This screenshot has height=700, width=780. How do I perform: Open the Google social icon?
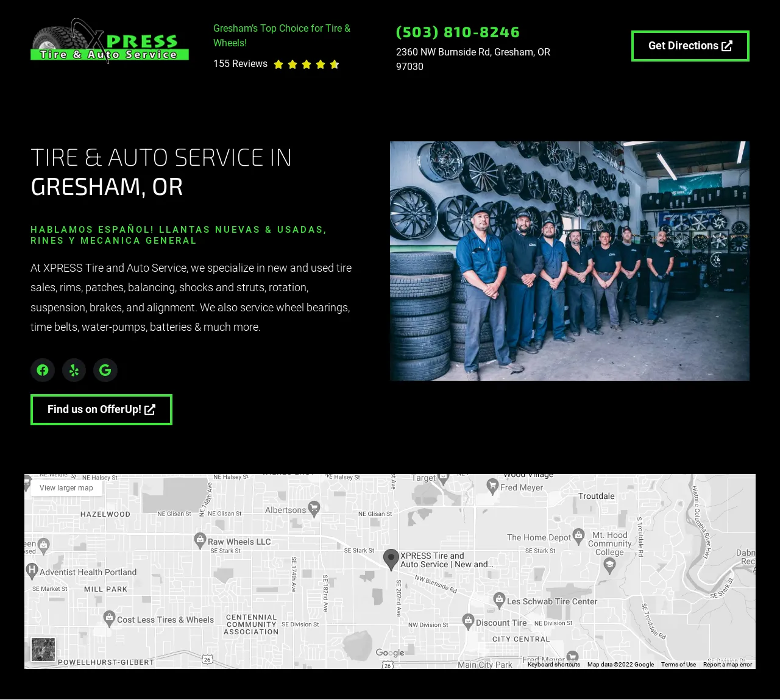pos(105,370)
